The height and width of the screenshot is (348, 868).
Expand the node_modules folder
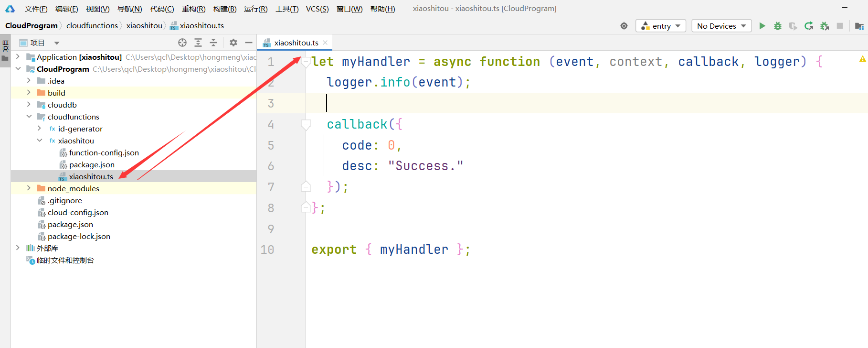29,188
